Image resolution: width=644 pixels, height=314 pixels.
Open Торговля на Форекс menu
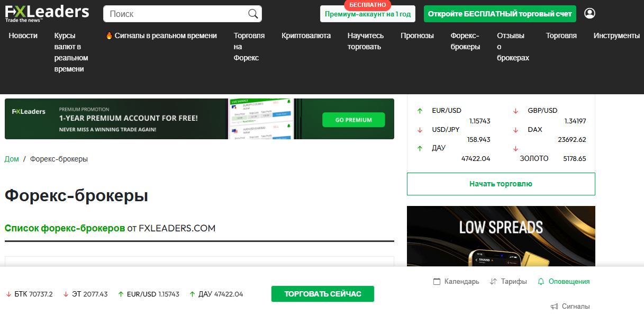click(249, 47)
